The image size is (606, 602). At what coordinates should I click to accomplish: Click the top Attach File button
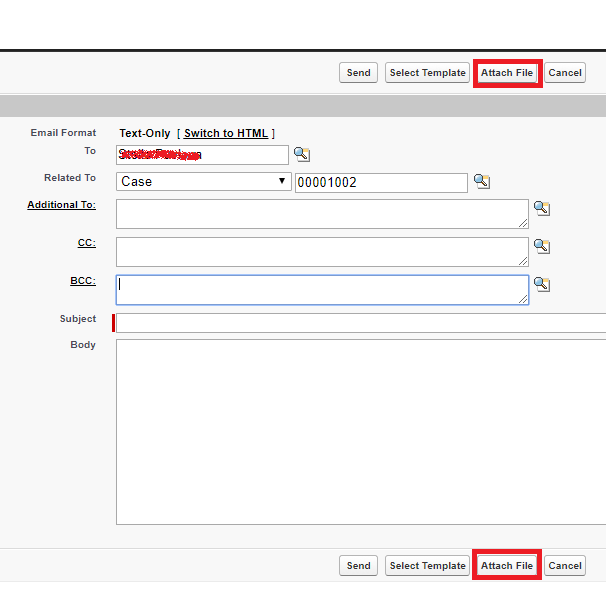tap(507, 73)
